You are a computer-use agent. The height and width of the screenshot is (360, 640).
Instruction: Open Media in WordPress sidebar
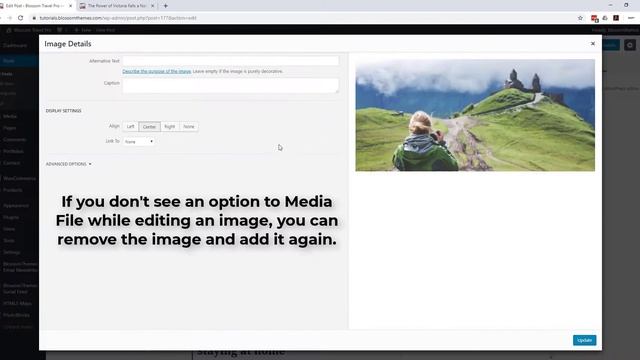[10, 116]
